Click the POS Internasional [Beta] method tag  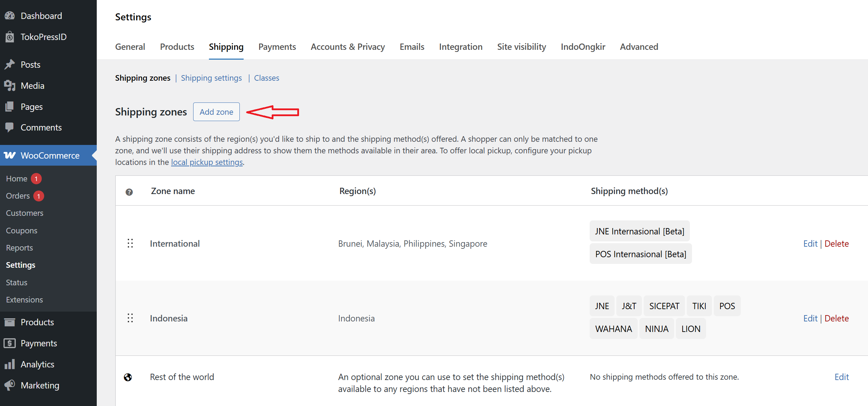point(640,254)
